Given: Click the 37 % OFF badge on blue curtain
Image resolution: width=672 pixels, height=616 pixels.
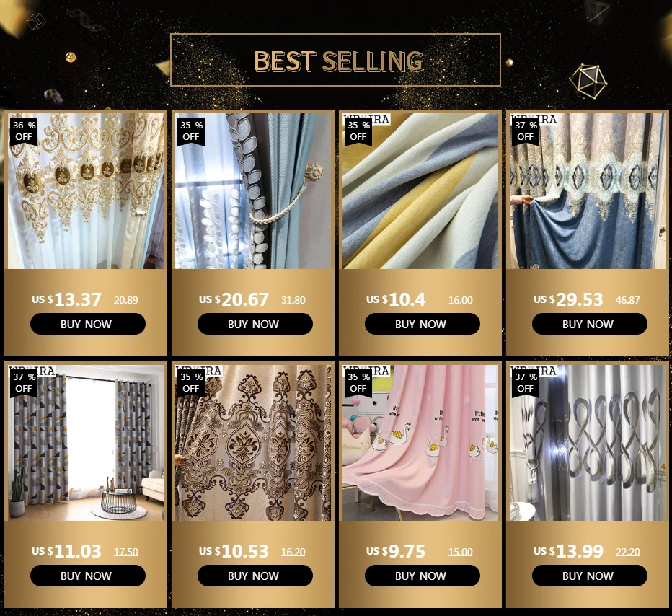Looking at the screenshot, I should point(526,131).
